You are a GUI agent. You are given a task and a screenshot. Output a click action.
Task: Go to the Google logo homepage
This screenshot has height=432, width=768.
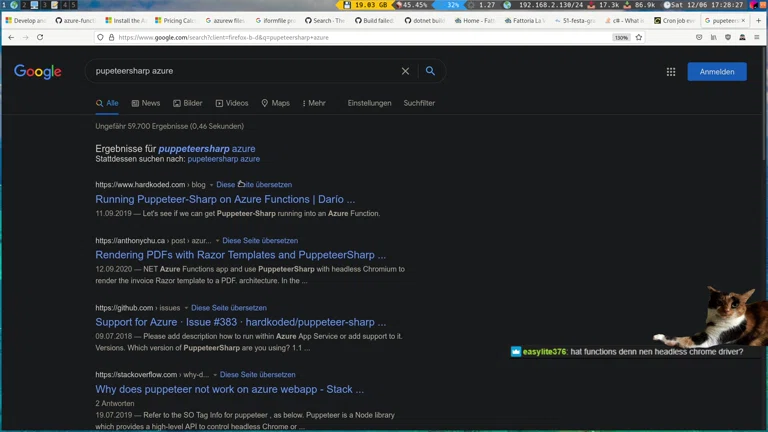point(38,72)
